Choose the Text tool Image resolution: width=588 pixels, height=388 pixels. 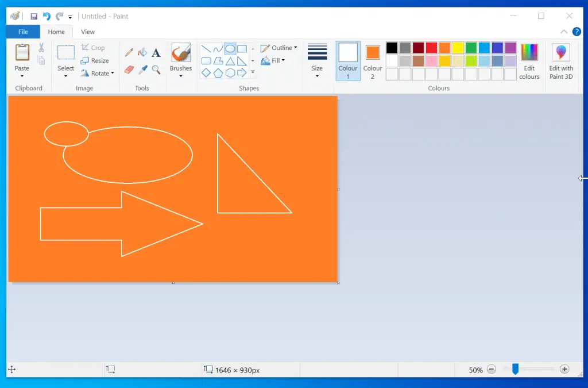156,53
